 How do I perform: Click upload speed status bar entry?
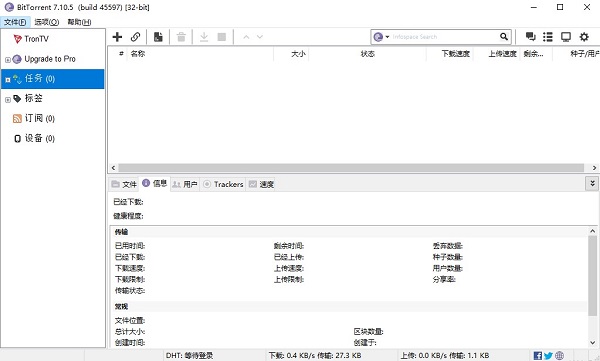pos(445,356)
